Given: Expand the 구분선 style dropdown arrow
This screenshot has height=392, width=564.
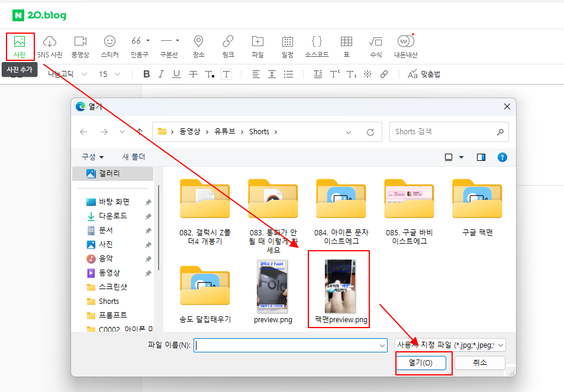Looking at the screenshot, I should click(178, 41).
